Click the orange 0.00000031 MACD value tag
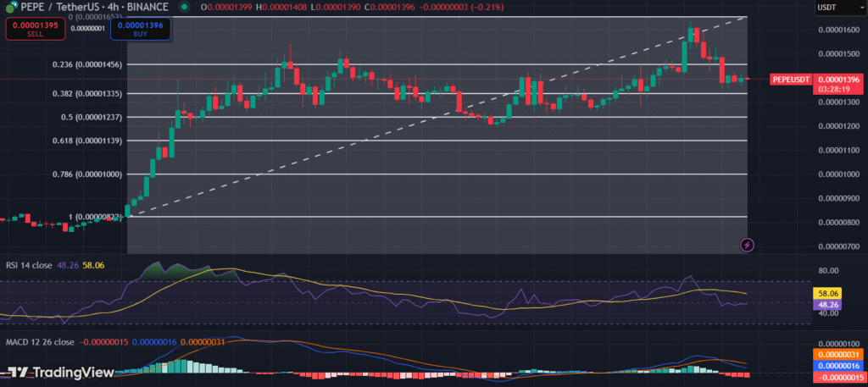868x387 pixels. coord(837,354)
